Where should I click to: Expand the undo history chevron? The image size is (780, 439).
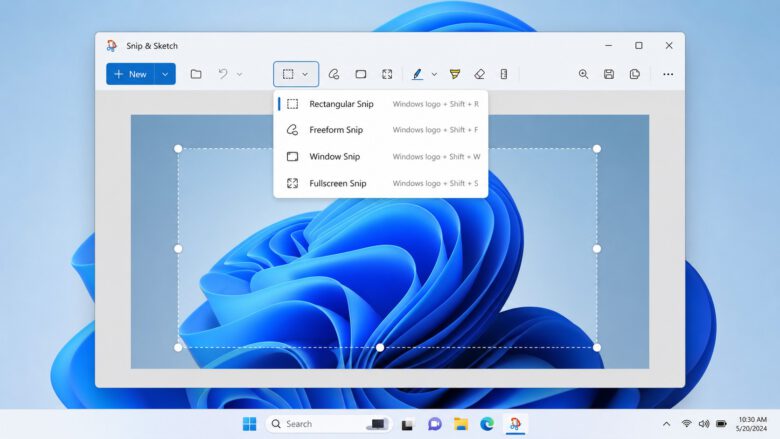point(239,75)
